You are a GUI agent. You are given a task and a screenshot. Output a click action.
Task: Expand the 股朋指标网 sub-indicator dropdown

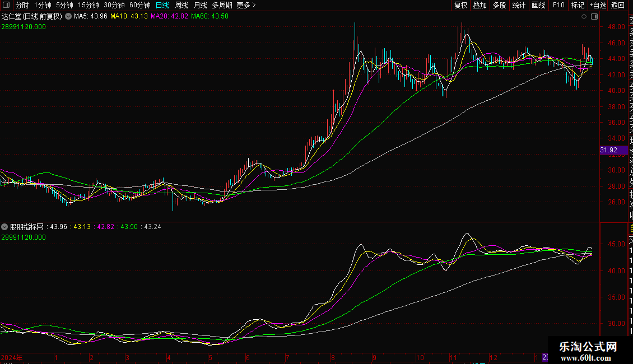[x=4, y=227]
